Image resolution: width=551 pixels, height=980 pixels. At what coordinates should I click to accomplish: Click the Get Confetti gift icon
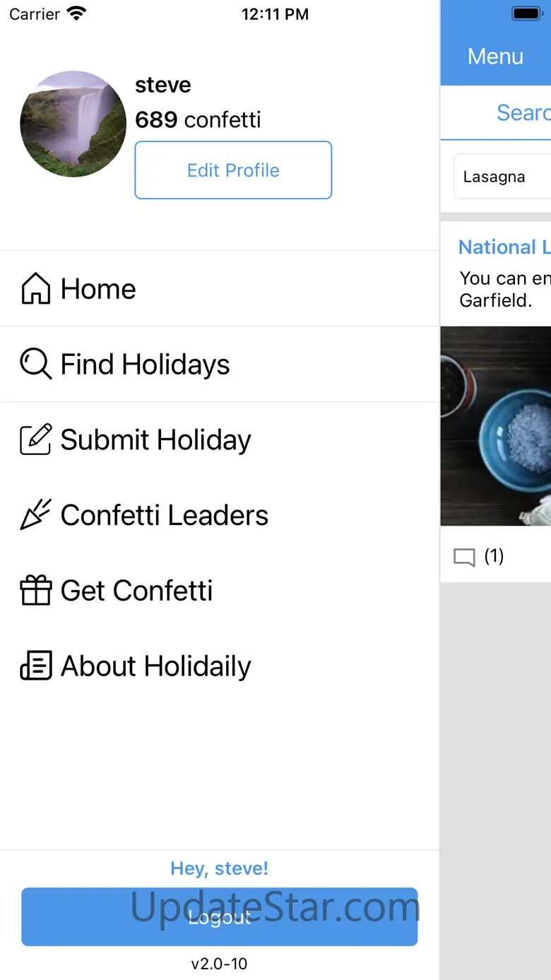(x=36, y=591)
